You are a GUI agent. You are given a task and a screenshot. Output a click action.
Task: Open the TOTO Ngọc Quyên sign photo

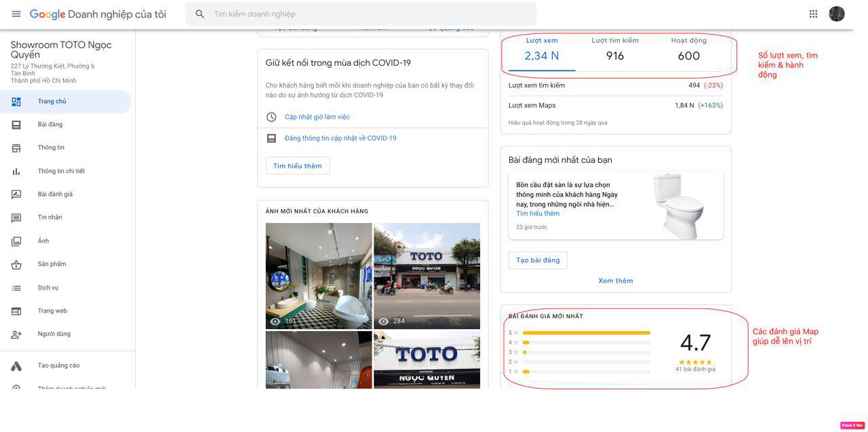point(427,359)
